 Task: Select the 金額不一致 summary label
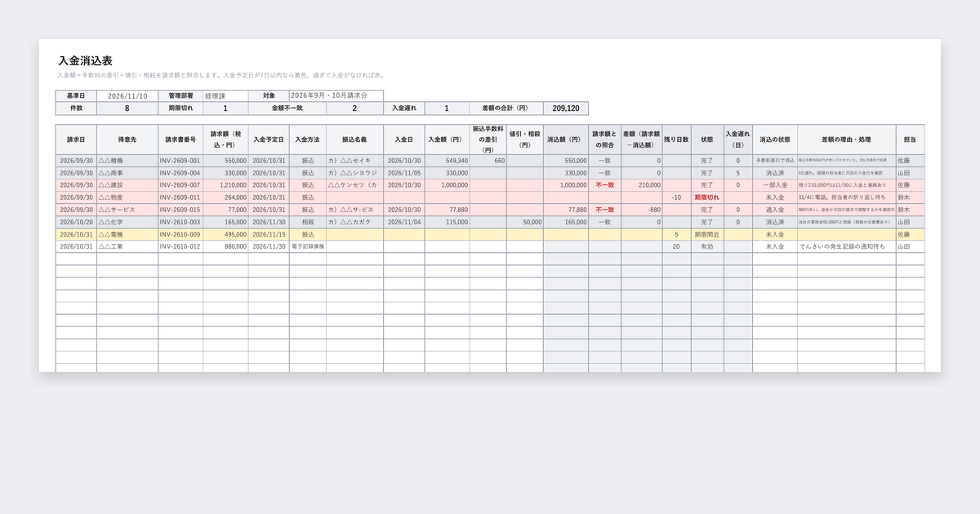[x=287, y=109]
